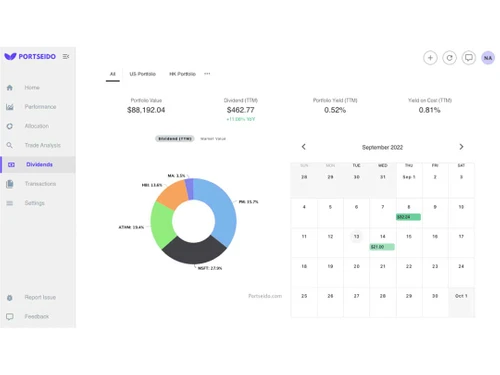Click $21.00 dividend event on September 14
This screenshot has width=500, height=375.
pyautogui.click(x=382, y=247)
